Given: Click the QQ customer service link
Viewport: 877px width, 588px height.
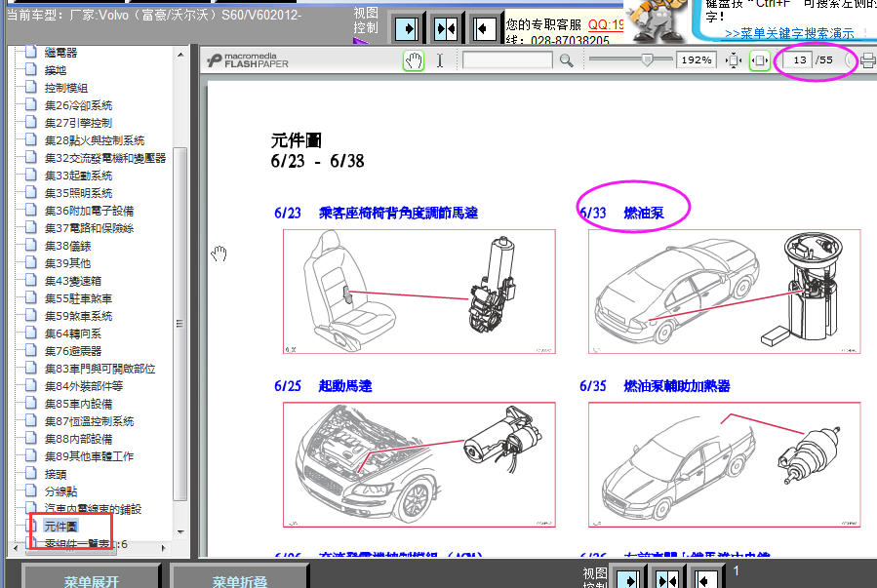Looking at the screenshot, I should (606, 25).
